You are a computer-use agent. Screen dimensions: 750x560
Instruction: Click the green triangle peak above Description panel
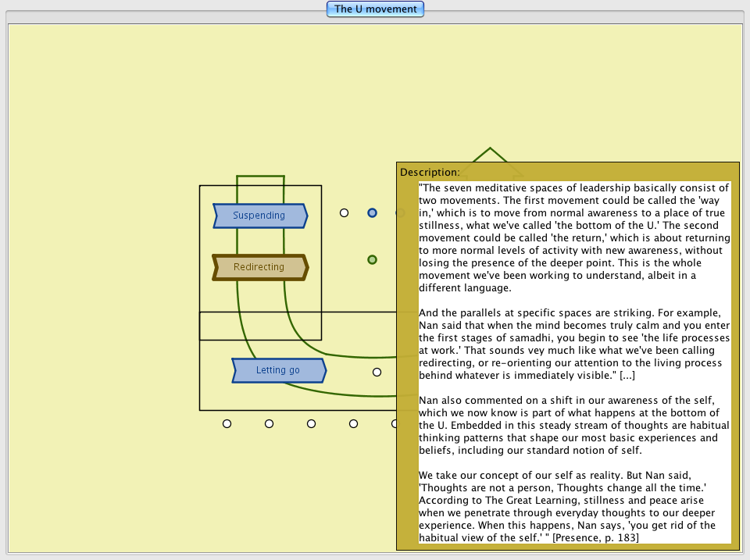pyautogui.click(x=490, y=148)
